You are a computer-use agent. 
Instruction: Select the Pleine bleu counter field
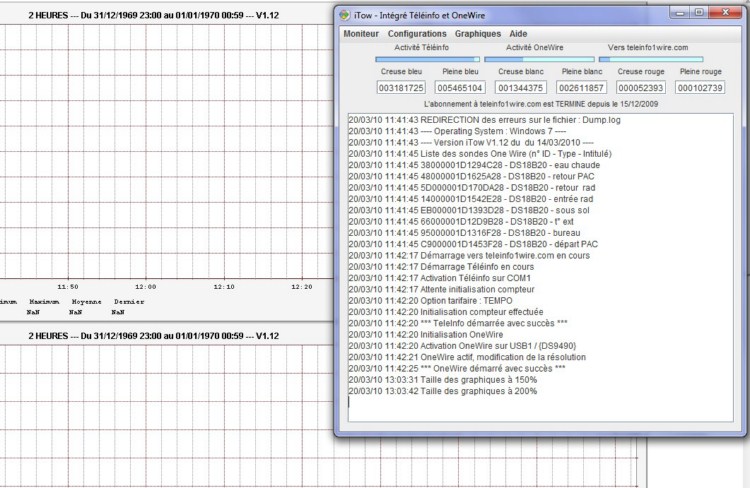point(460,88)
